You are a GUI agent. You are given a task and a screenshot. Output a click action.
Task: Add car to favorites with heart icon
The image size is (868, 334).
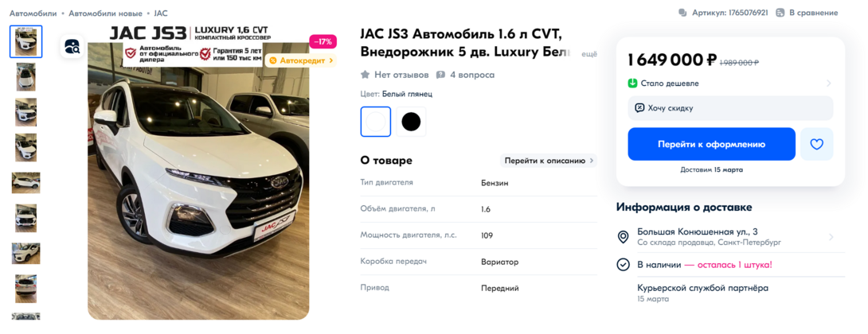(x=816, y=144)
